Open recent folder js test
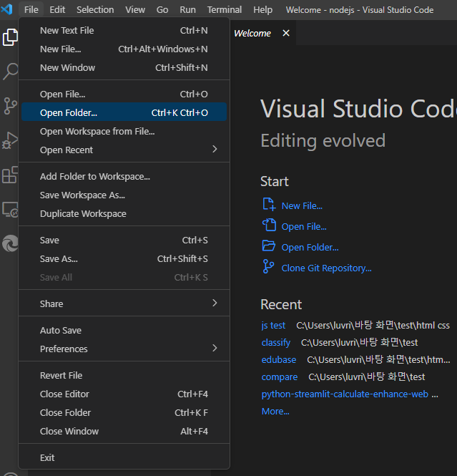Viewport: 457px width, 476px height. (273, 326)
